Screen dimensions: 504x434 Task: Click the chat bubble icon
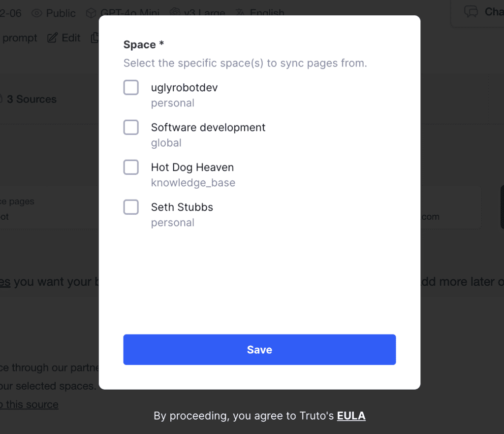click(471, 11)
